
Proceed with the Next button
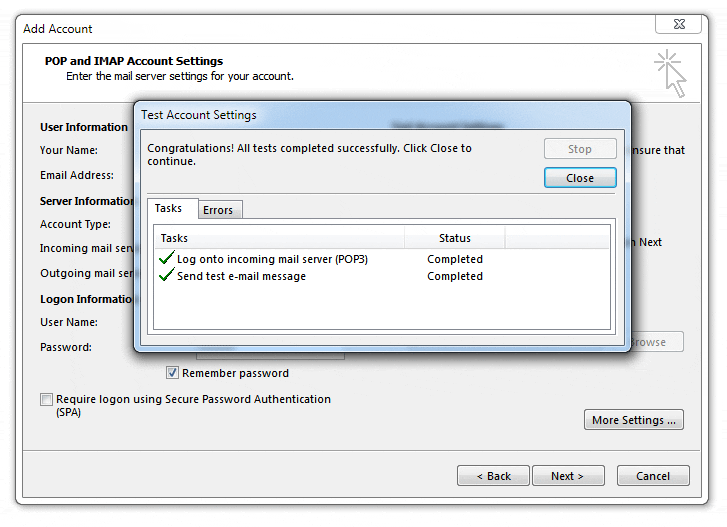(567, 476)
